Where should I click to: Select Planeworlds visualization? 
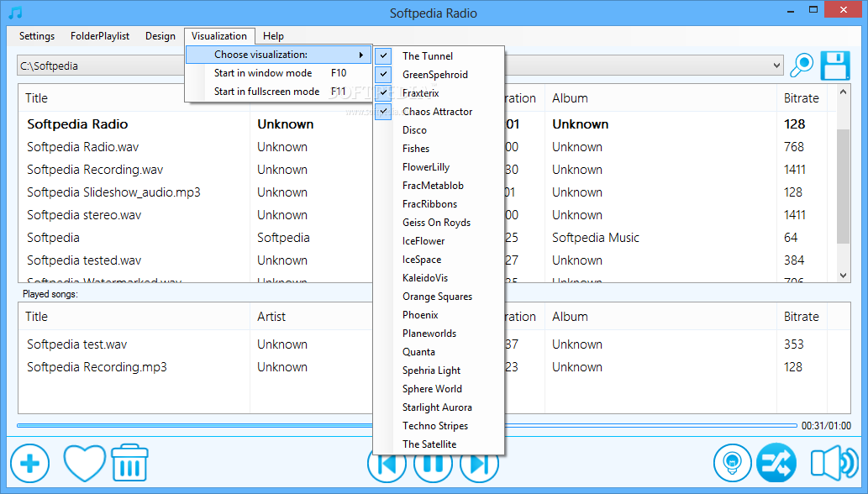click(x=439, y=333)
